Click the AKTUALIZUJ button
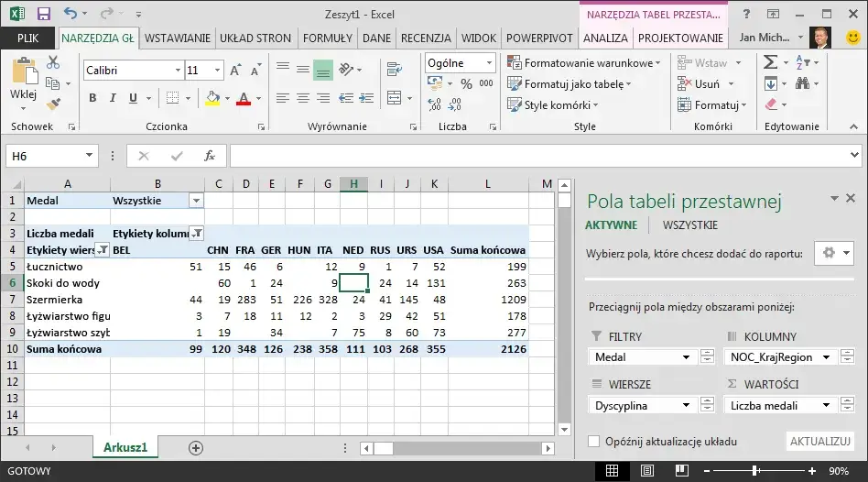 point(819,442)
